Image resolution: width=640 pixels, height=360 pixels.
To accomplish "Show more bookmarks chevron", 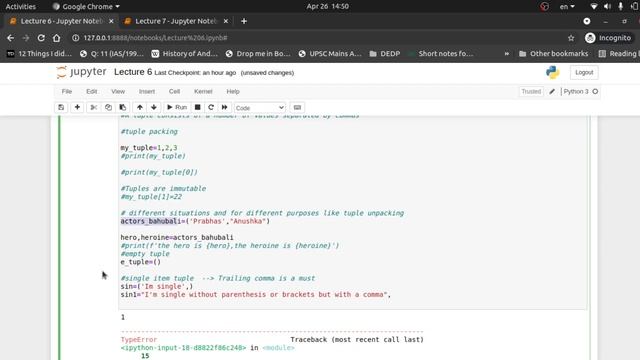I will [507, 53].
